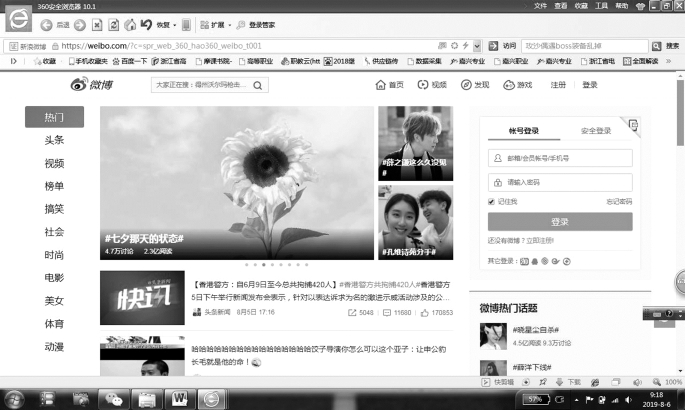Open the browser search magnifier button beside 搜索
Image resolution: width=685 pixels, height=410 pixels.
tap(656, 46)
